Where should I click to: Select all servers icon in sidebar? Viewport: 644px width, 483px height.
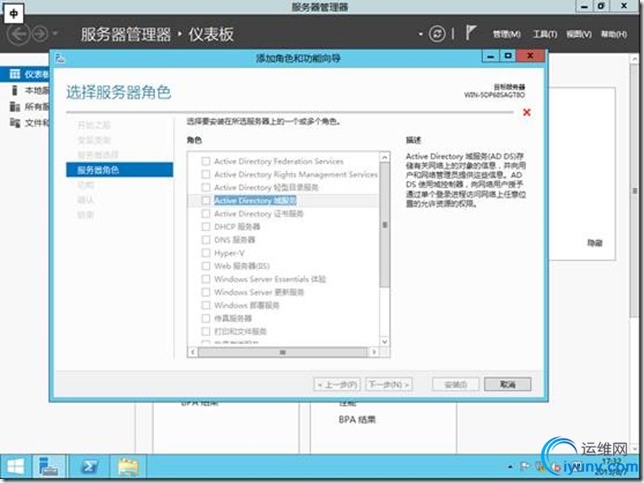point(15,107)
